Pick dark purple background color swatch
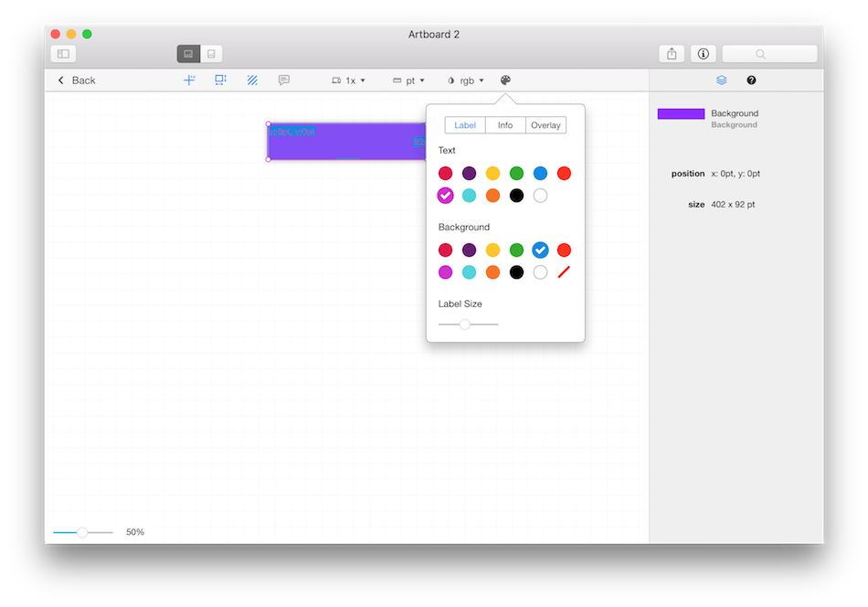Screen dimensions: 868x607 (469, 250)
